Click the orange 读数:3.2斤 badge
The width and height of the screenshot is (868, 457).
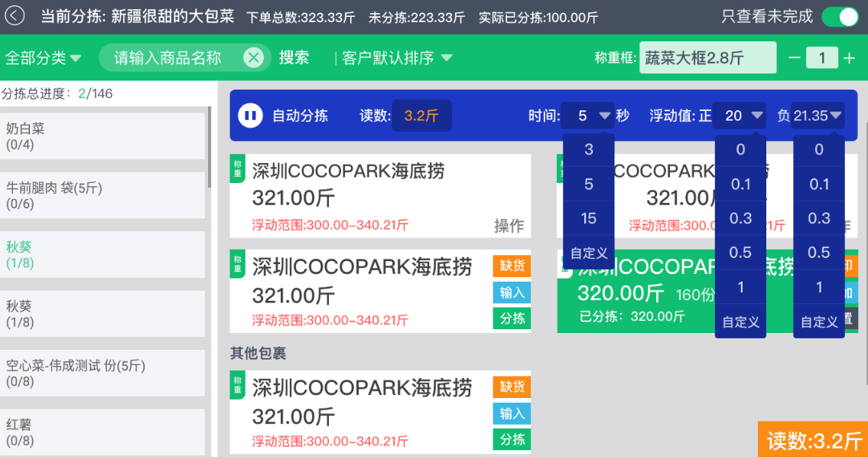pyautogui.click(x=813, y=440)
